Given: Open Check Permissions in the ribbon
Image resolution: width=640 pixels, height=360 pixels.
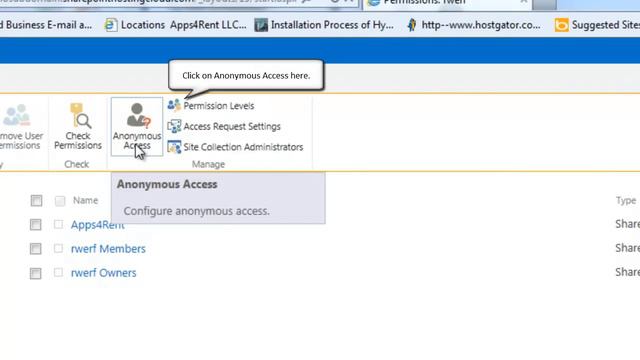Looking at the screenshot, I should pos(78,127).
